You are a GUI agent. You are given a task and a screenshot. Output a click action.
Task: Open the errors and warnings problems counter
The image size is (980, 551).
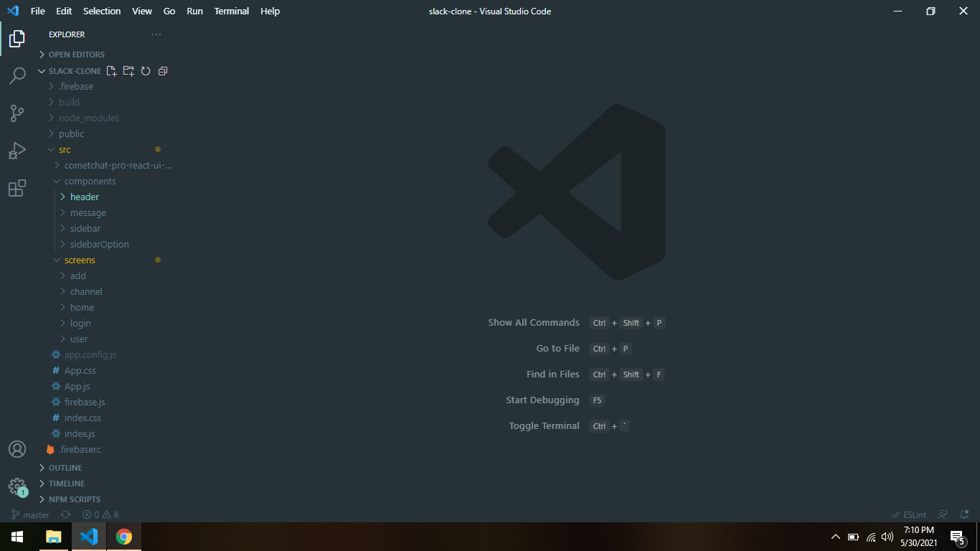pos(100,515)
